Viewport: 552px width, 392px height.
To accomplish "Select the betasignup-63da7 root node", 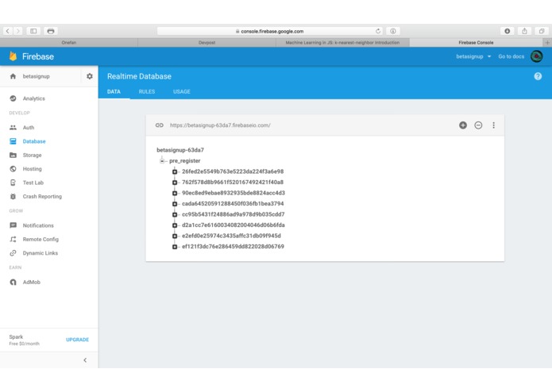I will point(180,150).
